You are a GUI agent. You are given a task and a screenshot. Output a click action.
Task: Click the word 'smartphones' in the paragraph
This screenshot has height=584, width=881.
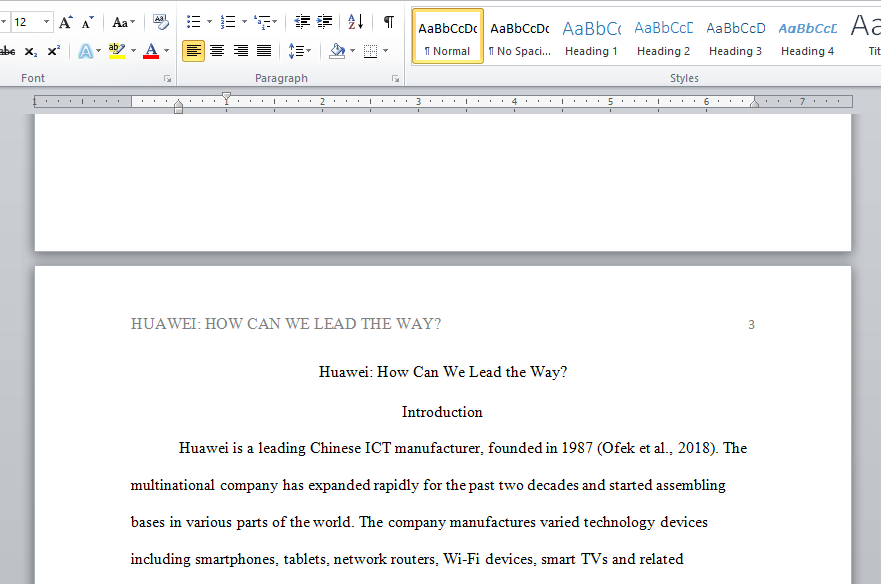236,559
